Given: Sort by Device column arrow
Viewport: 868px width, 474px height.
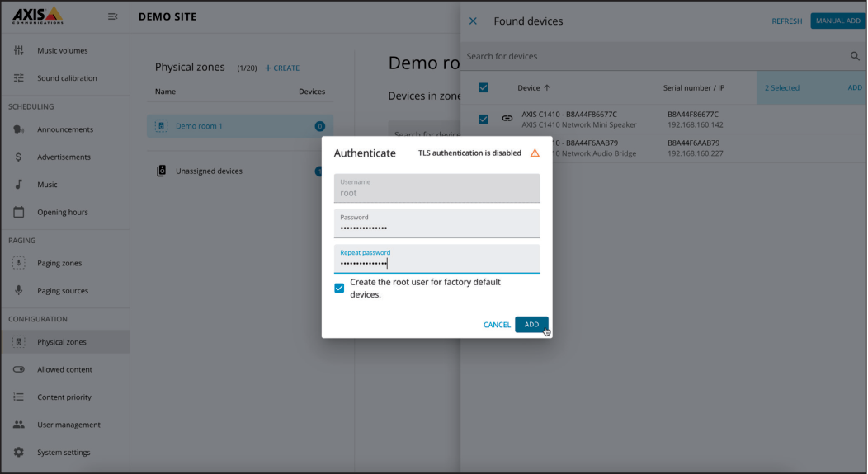Looking at the screenshot, I should [547, 88].
